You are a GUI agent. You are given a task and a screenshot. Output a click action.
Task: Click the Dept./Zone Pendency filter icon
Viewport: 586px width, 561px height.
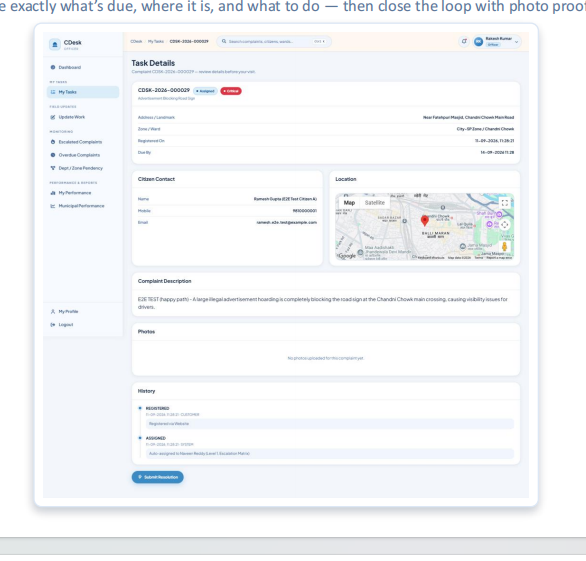[53, 168]
